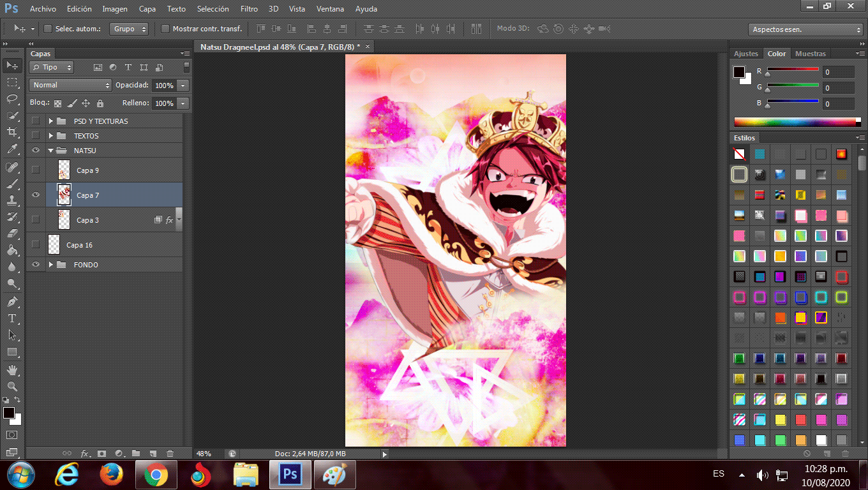Click the G value input field
Image resolution: width=868 pixels, height=490 pixels.
[x=838, y=88]
